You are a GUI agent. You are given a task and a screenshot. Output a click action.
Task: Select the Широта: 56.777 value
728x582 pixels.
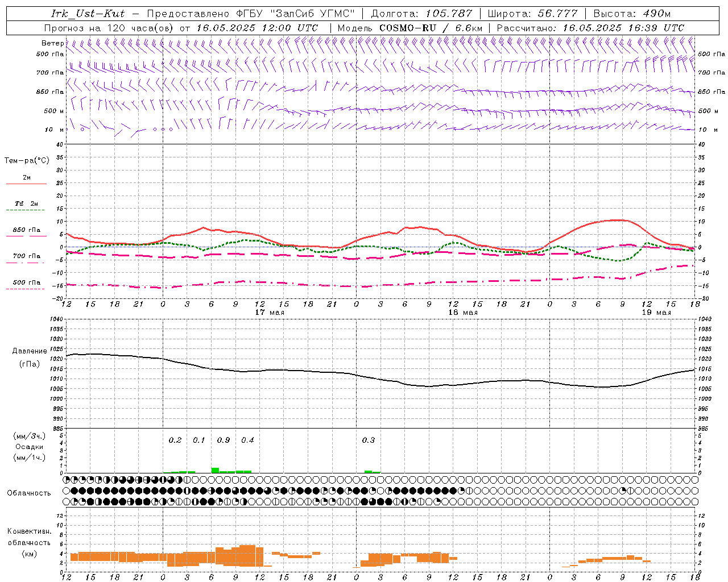coord(532,14)
